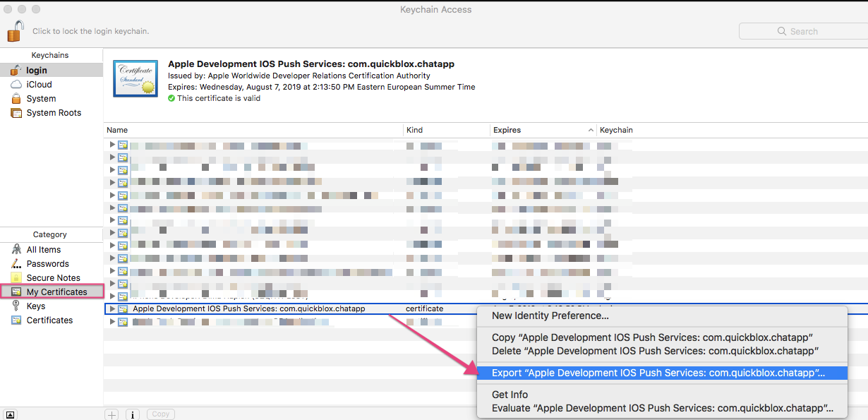Select the System keychain
The image size is (868, 420).
[51, 98]
